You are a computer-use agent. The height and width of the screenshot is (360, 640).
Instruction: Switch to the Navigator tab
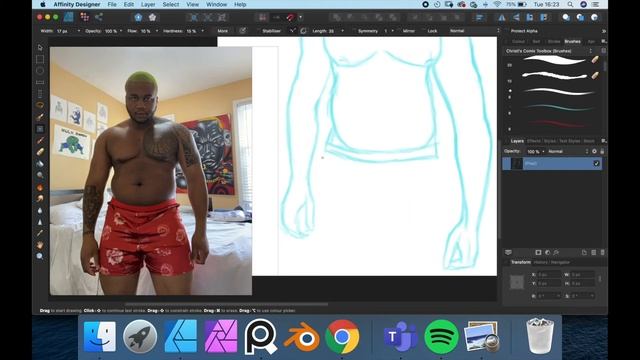[560, 262]
